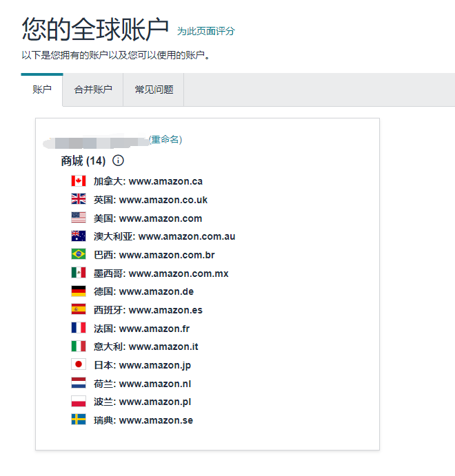
Task: Click the Australia flag icon
Action: (x=79, y=236)
